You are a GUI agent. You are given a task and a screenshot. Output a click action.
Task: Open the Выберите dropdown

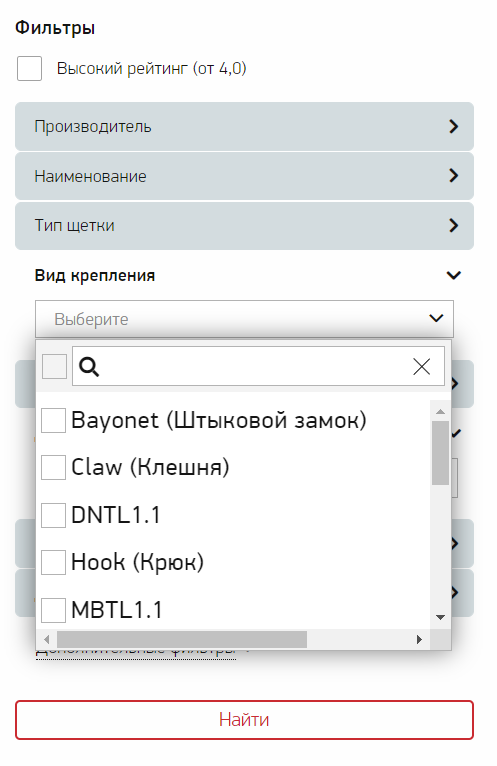click(244, 319)
